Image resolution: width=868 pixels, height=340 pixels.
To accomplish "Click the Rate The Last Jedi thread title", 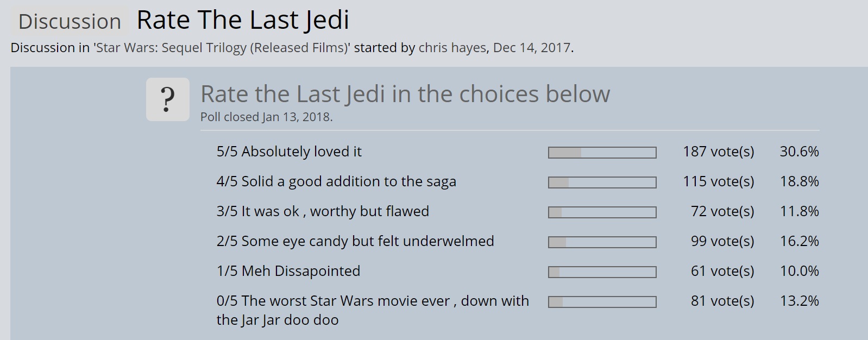I will click(243, 20).
